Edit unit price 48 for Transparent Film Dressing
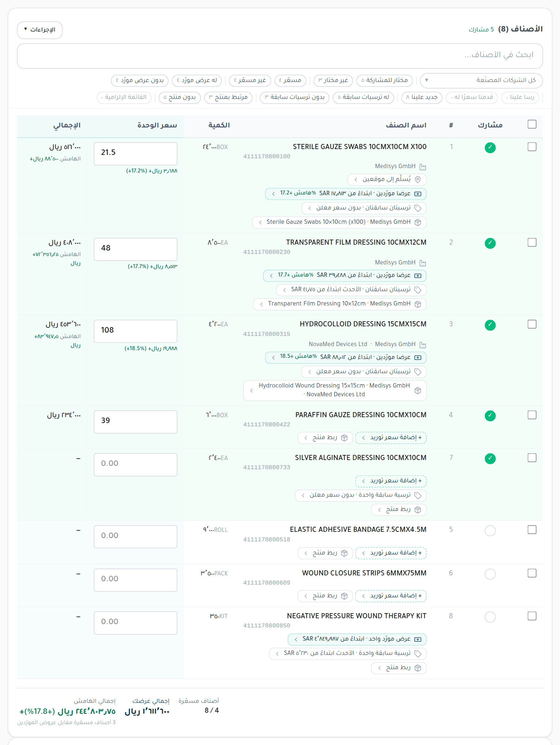Viewport: 560px width, 745px height. (x=135, y=249)
